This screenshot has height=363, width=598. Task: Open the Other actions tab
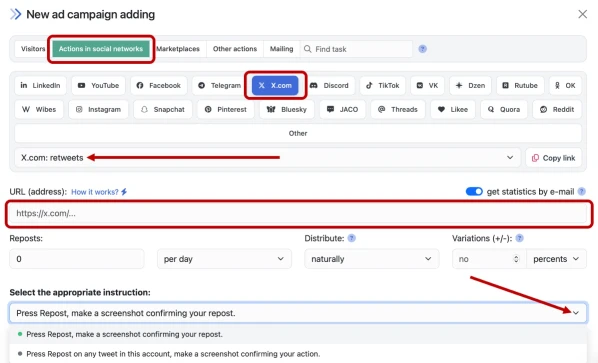coord(235,49)
